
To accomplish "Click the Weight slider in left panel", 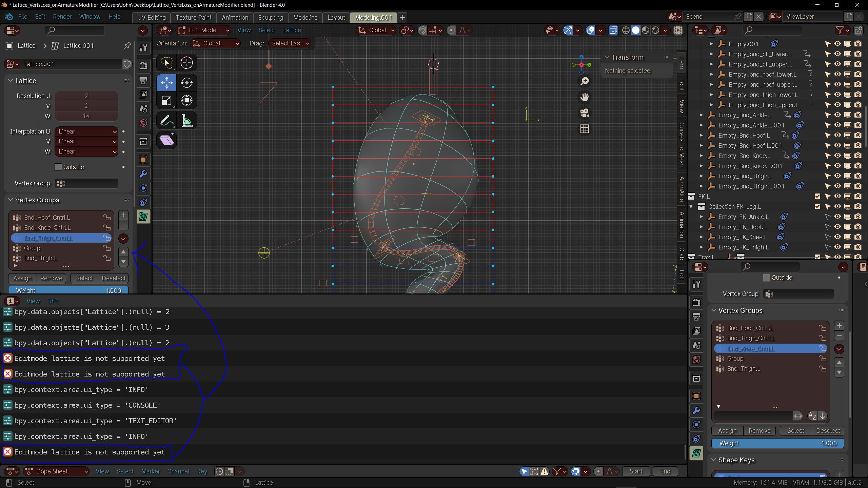I will tap(68, 290).
